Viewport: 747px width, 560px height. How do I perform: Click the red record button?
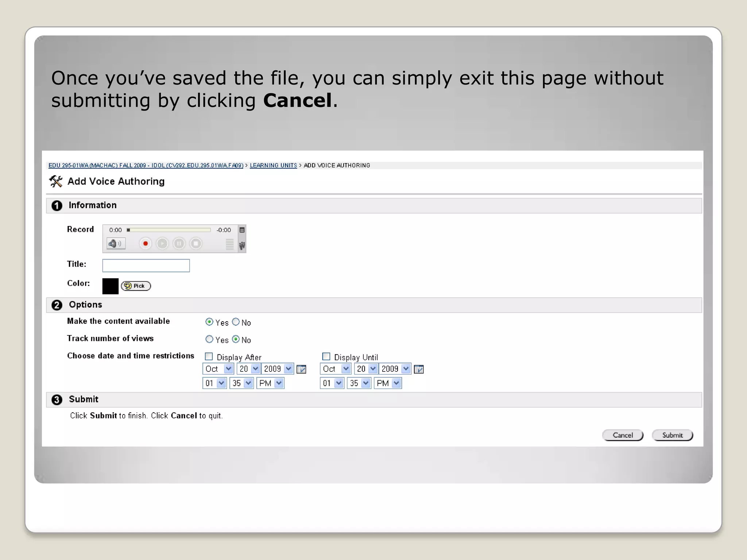(145, 244)
